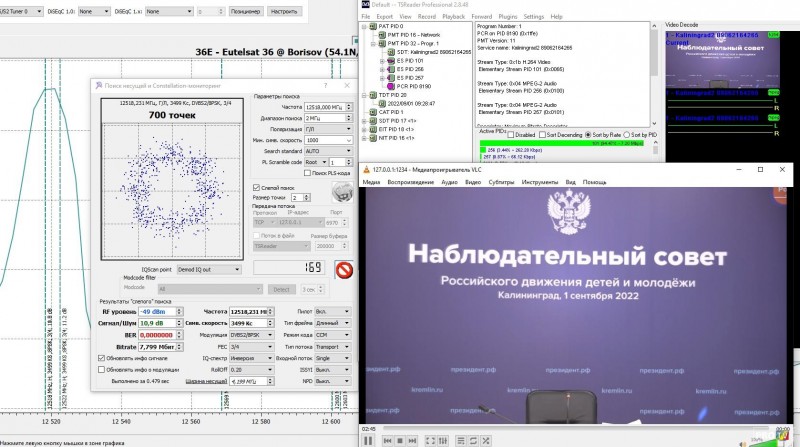Open the Search standard AUTO dropdown

point(327,151)
